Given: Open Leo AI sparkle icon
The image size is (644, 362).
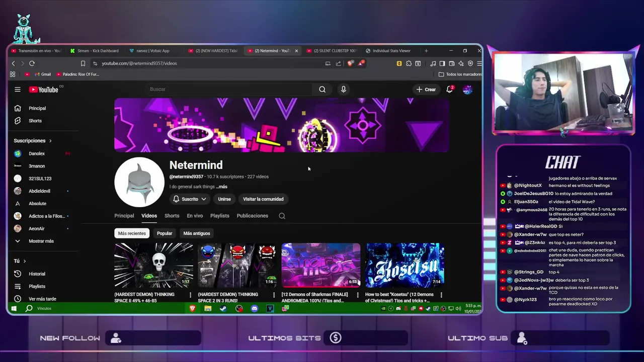Looking at the screenshot, I should click(x=461, y=63).
